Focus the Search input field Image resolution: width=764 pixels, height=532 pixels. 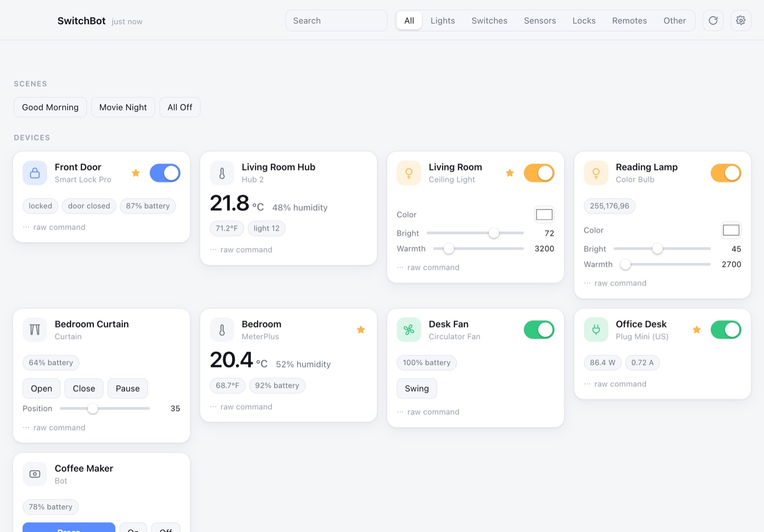coord(337,21)
